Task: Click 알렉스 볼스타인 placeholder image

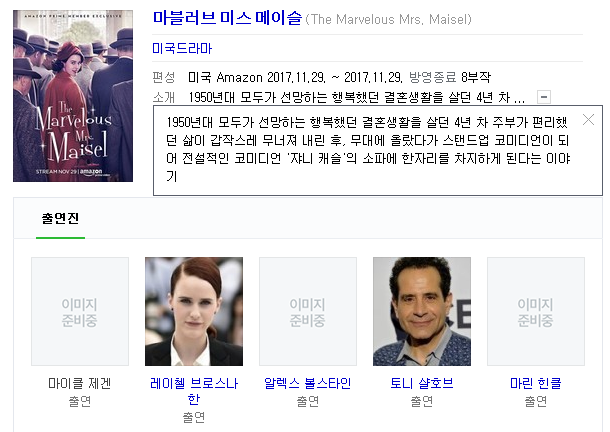Action: pyautogui.click(x=308, y=311)
